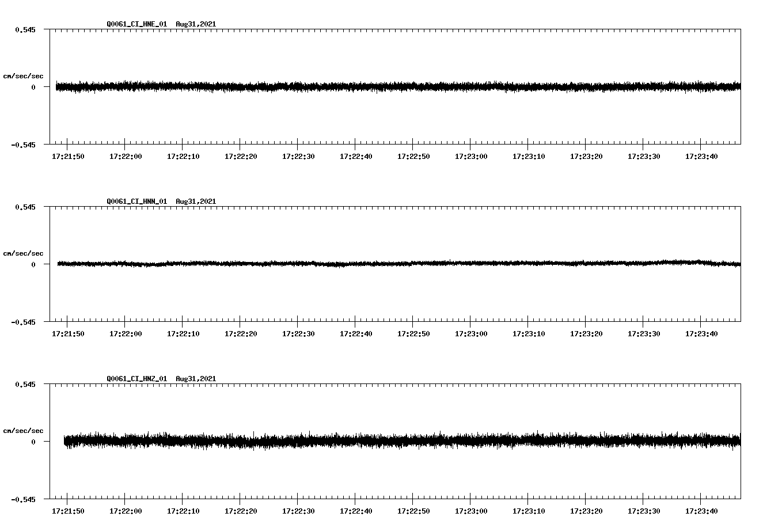Viewport: 782px width, 532px height.
Task: Click the zero axis label of the HNN plot
Action: [x=33, y=264]
